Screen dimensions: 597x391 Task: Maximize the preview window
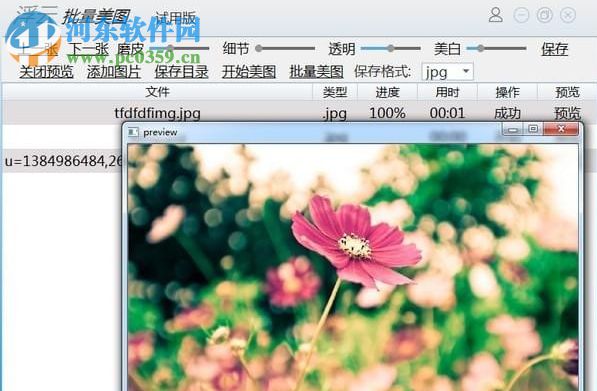point(533,129)
